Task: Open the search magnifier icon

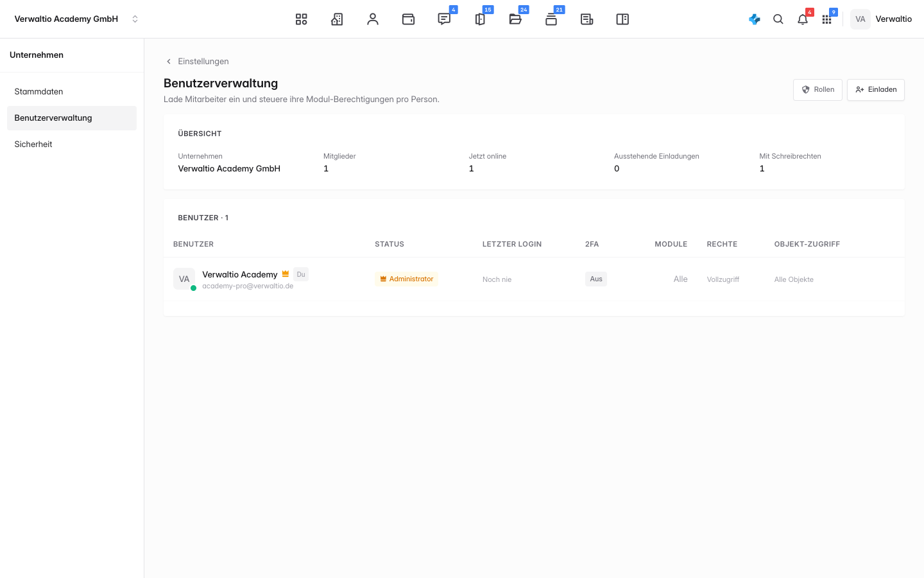Action: 778,19
